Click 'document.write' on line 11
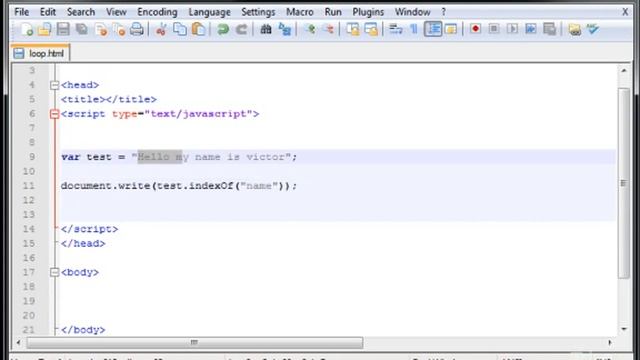This screenshot has width=640, height=360. point(106,186)
